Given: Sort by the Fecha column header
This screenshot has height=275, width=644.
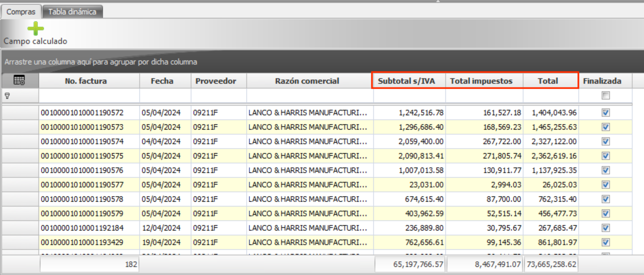Looking at the screenshot, I should (162, 81).
